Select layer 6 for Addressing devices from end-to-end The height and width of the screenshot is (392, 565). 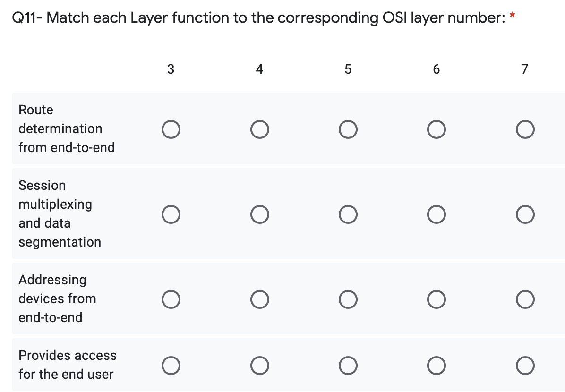(x=436, y=299)
